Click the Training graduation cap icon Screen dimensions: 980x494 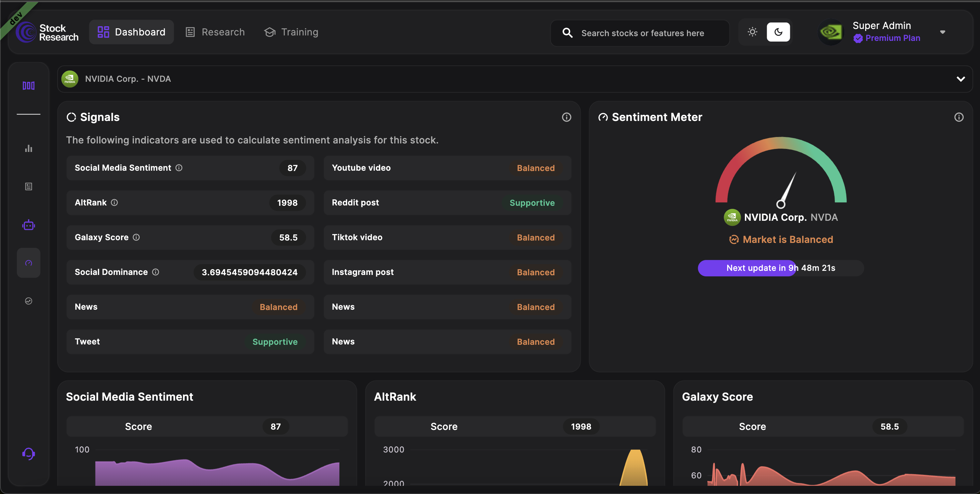[x=270, y=32]
